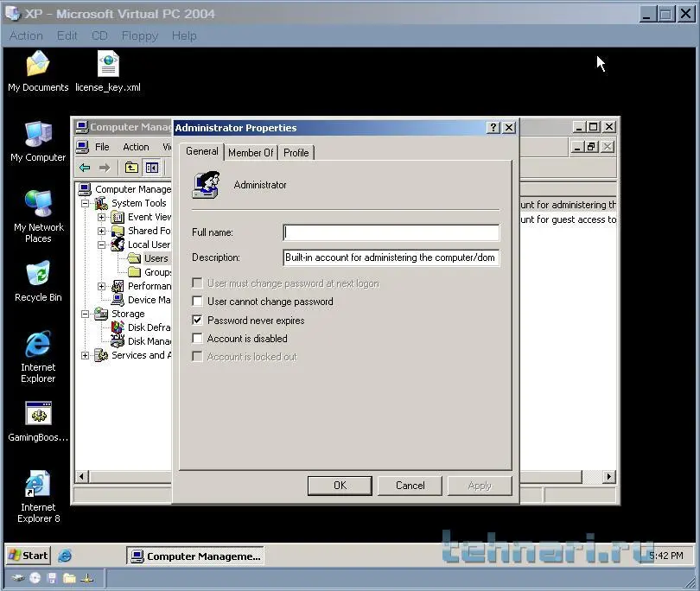The height and width of the screenshot is (591, 700).
Task: Click the Groups folder icon in tree
Action: pos(134,272)
